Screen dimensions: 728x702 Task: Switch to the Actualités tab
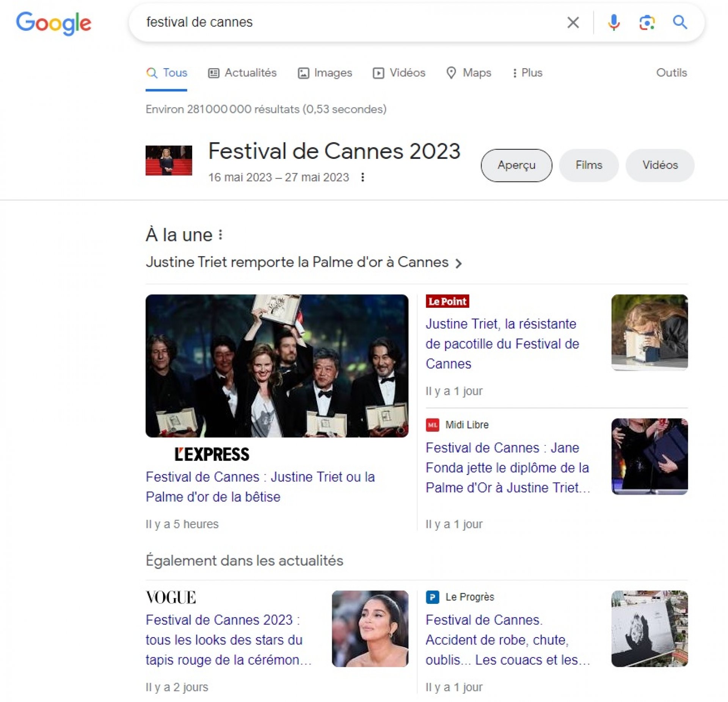(x=242, y=73)
